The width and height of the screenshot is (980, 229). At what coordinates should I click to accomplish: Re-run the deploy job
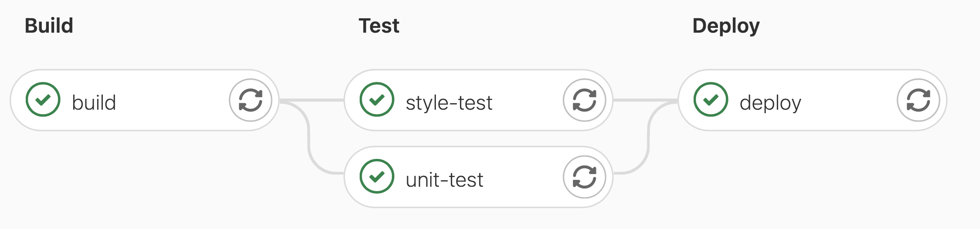918,100
